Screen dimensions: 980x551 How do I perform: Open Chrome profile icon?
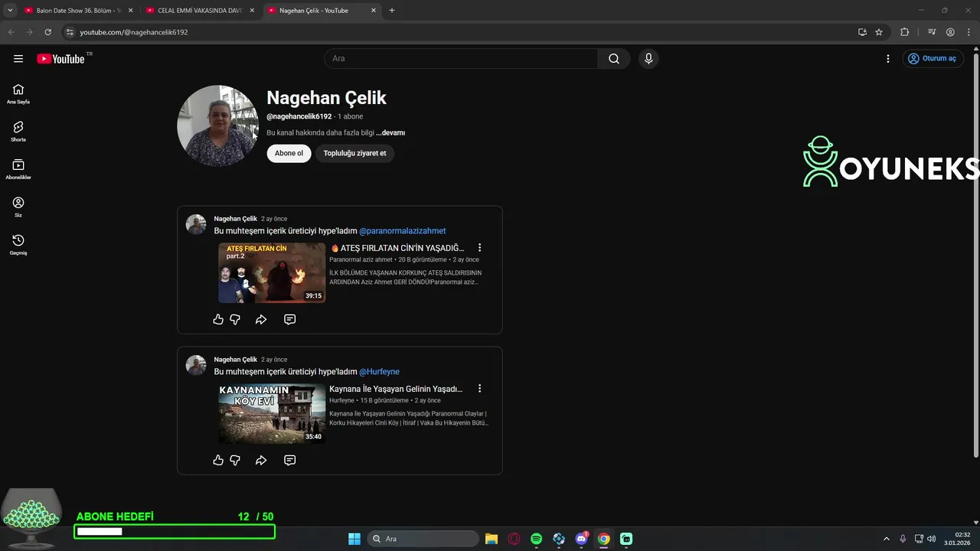(x=950, y=32)
